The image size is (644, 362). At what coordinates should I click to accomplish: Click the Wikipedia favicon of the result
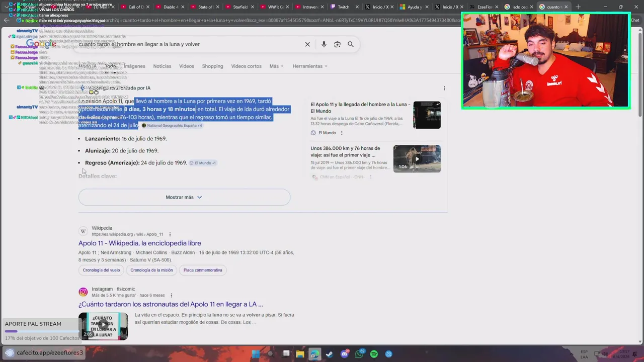point(83,231)
